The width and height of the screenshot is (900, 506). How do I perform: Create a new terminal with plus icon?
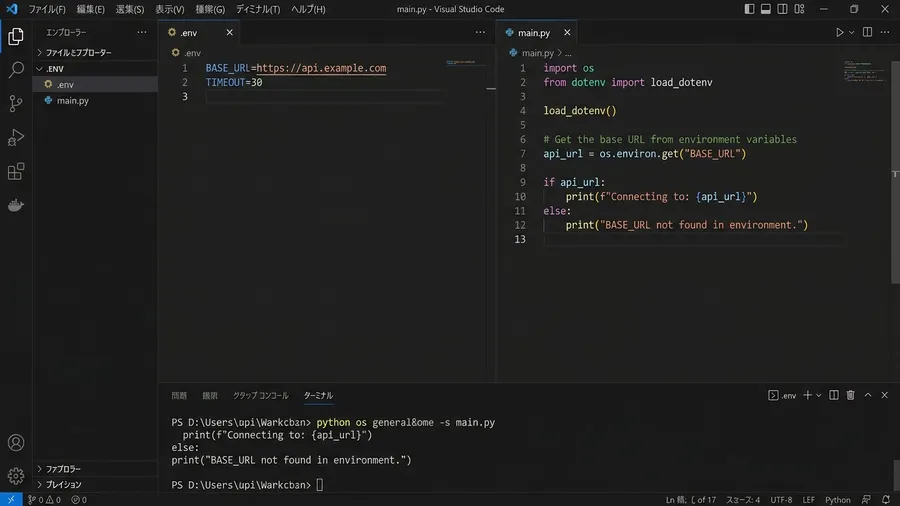pyautogui.click(x=808, y=395)
